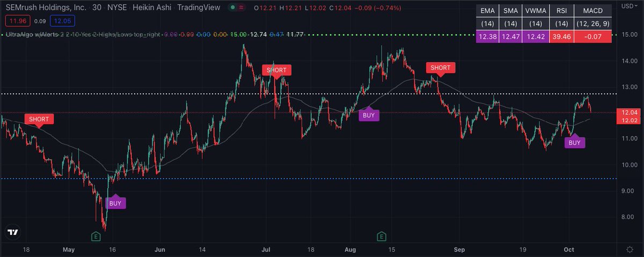
Task: Click the pink data-mode indicator beside status dot
Action: 242,8
